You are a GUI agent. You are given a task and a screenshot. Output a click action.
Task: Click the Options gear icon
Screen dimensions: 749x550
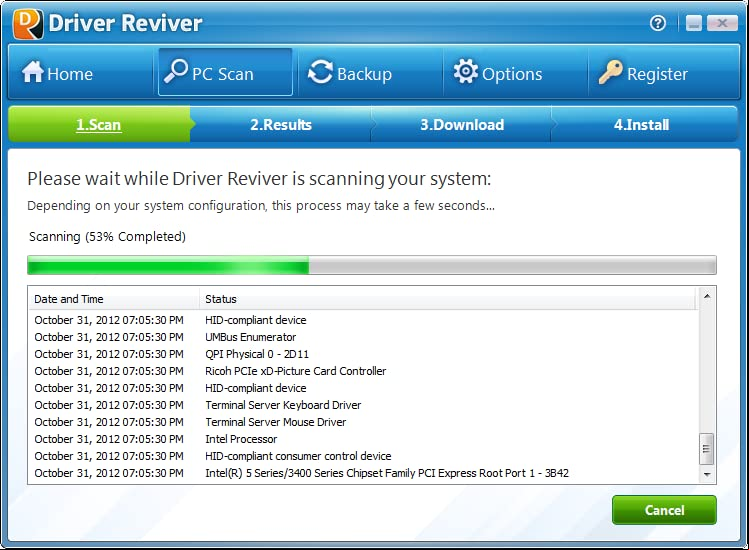coord(465,72)
